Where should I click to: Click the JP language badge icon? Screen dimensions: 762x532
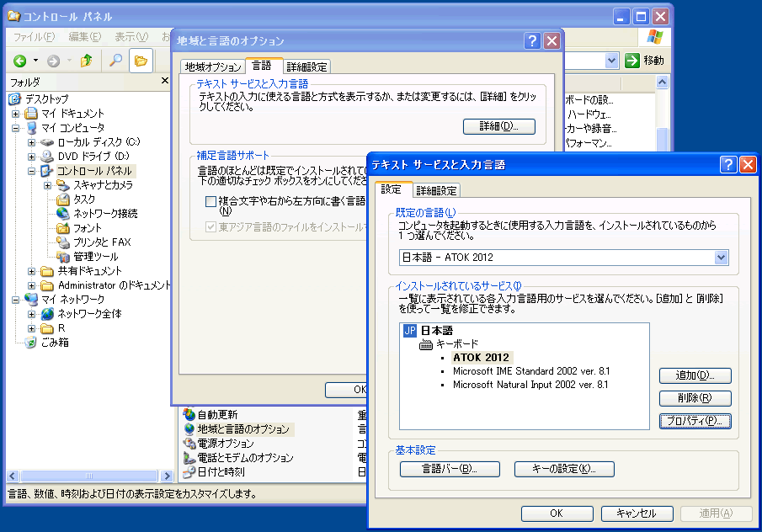click(x=410, y=331)
